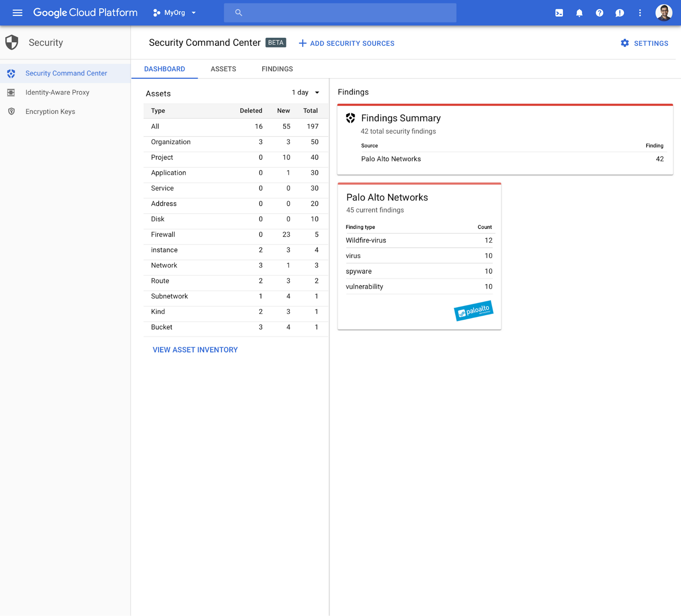Open the user account avatar
Viewport: 681px width, 616px height.
tap(664, 13)
